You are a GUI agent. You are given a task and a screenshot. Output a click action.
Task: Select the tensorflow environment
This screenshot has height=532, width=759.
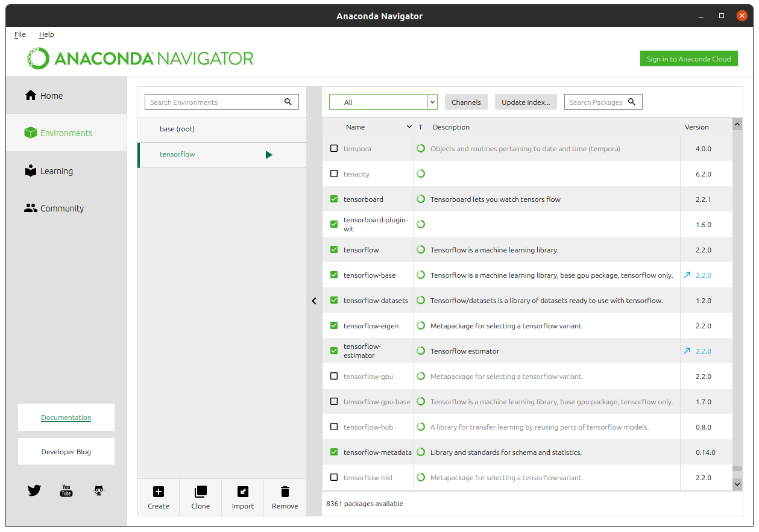222,155
